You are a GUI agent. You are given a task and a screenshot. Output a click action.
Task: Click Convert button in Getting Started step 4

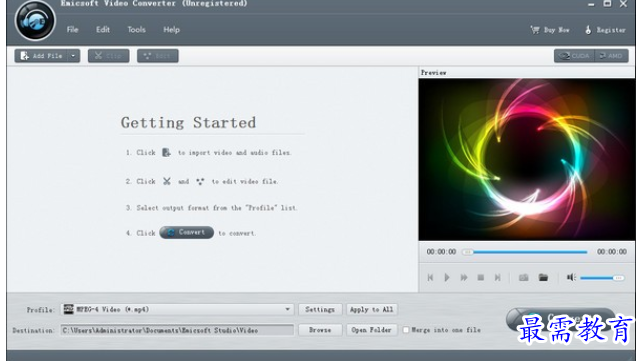click(186, 232)
